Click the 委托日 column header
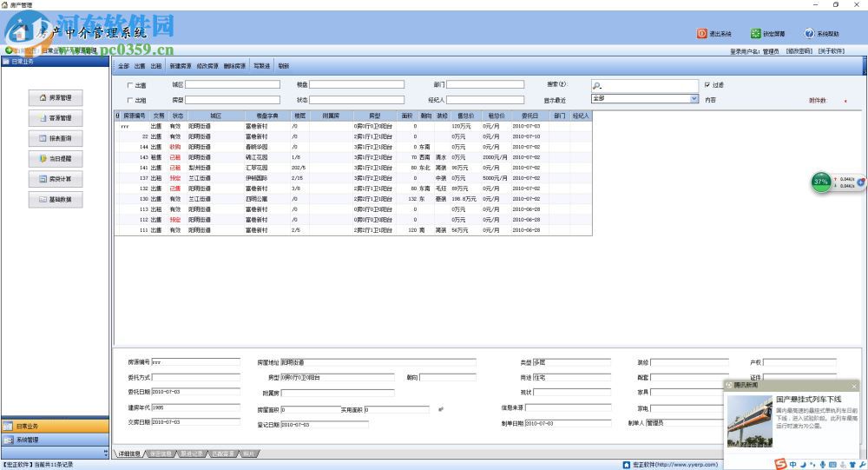The height and width of the screenshot is (470, 868). [529, 116]
